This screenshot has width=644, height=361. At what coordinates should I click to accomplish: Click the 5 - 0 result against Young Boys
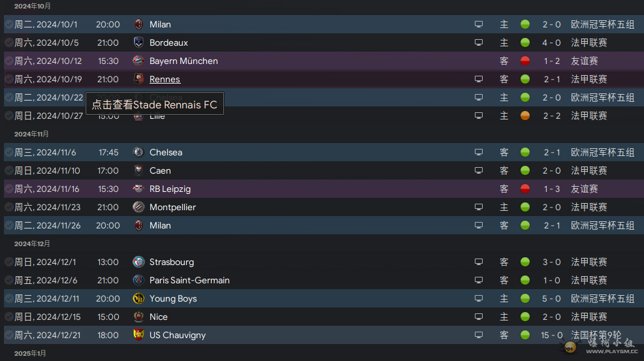551,299
